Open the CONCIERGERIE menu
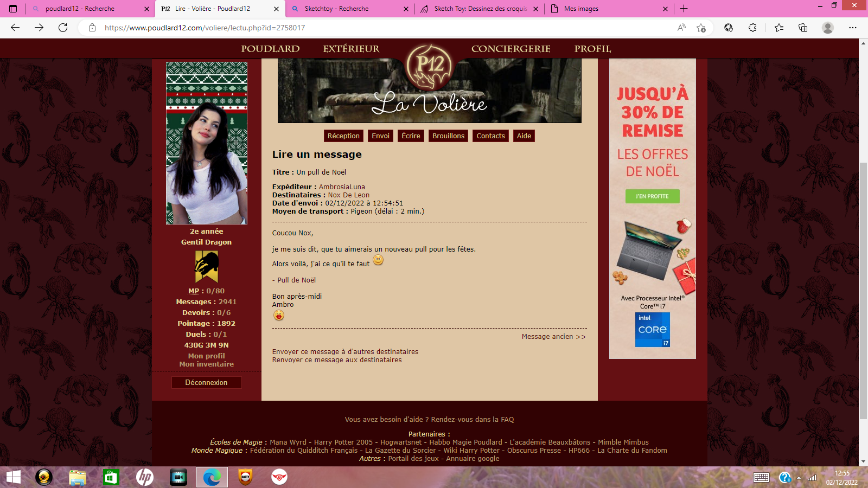Viewport: 868px width, 488px height. click(x=511, y=49)
